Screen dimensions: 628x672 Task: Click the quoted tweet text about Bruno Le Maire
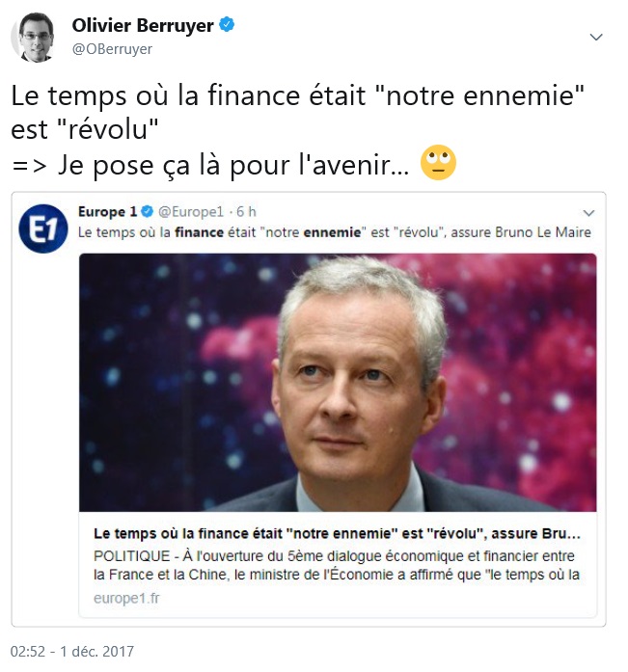(x=335, y=232)
